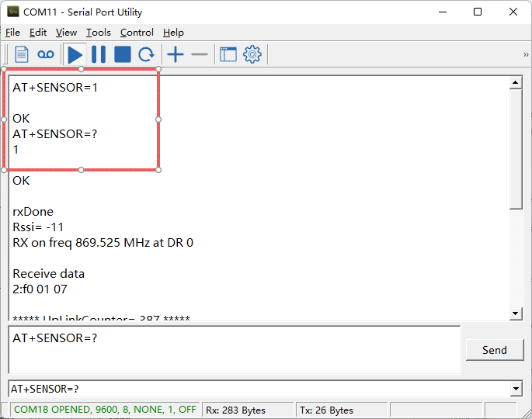Open the Help menu
Viewport: 532px width, 419px height.
pyautogui.click(x=173, y=33)
